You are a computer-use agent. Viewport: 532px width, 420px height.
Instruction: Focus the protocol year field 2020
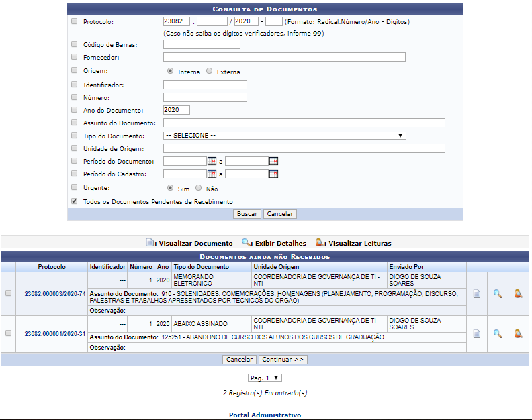tap(247, 21)
